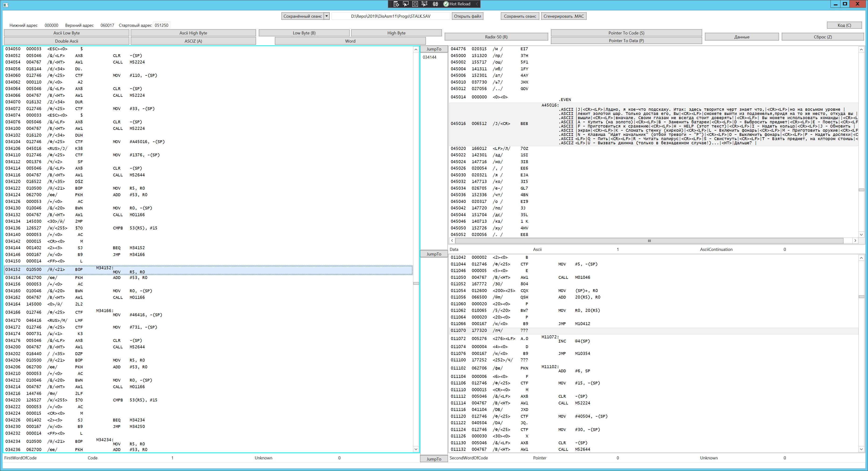
Task: Click the Сброс (Z) button
Action: [x=823, y=37]
